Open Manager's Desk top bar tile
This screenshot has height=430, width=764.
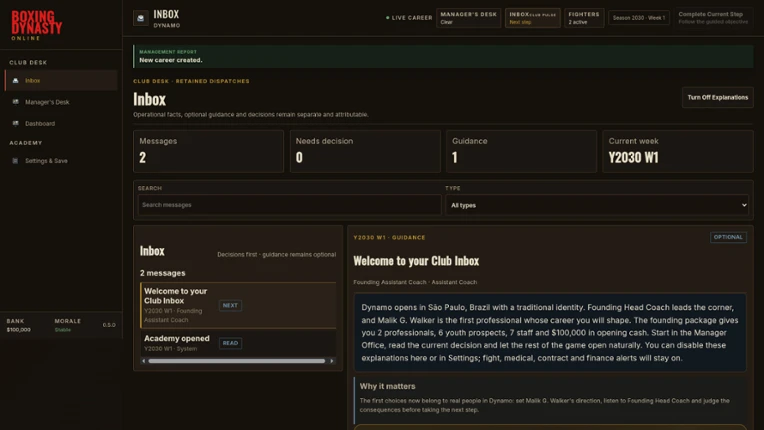(x=468, y=18)
